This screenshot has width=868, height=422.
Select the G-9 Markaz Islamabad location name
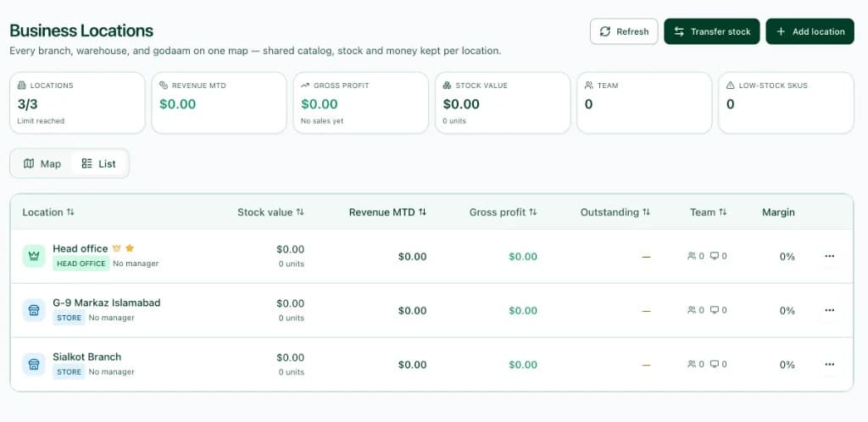pos(106,303)
